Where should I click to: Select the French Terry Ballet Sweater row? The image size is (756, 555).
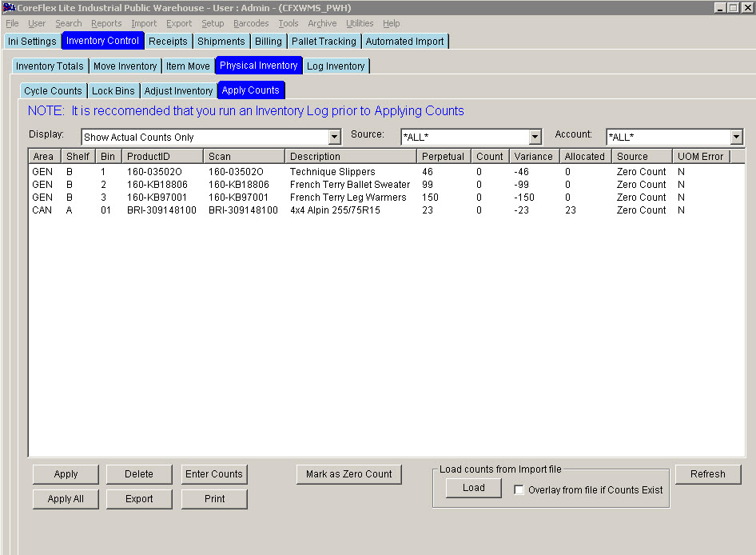click(x=387, y=185)
